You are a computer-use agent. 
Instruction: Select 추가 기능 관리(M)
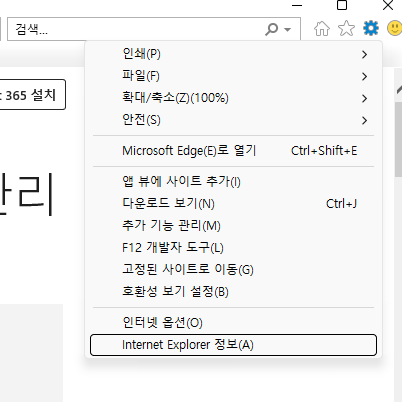[233, 226]
